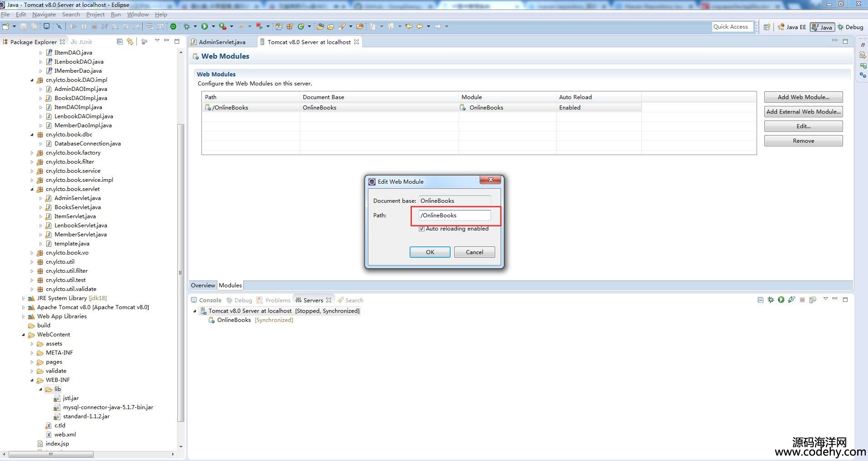Open the Run button dropdown arrow
Image resolution: width=868 pixels, height=461 pixels.
click(x=213, y=26)
